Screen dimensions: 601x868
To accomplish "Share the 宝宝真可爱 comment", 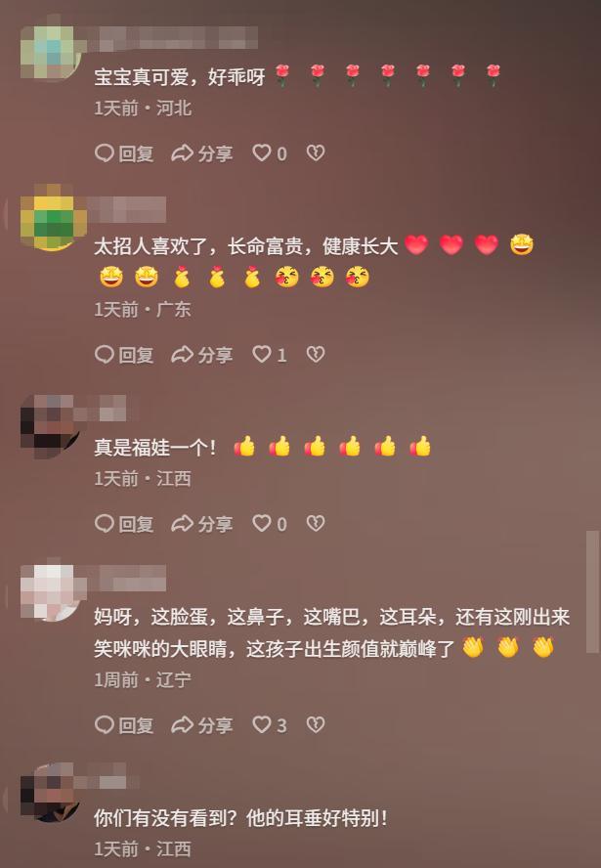I will 201,153.
